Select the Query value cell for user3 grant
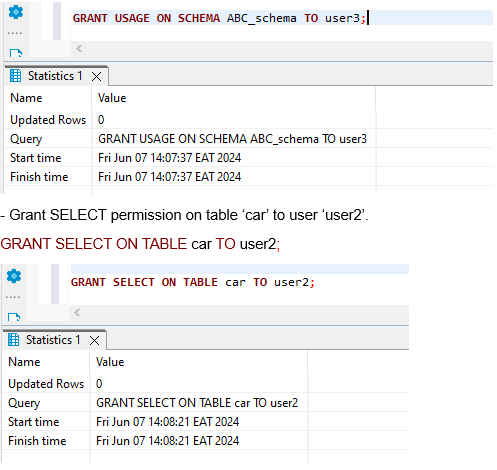The height and width of the screenshot is (470, 497). (232, 139)
